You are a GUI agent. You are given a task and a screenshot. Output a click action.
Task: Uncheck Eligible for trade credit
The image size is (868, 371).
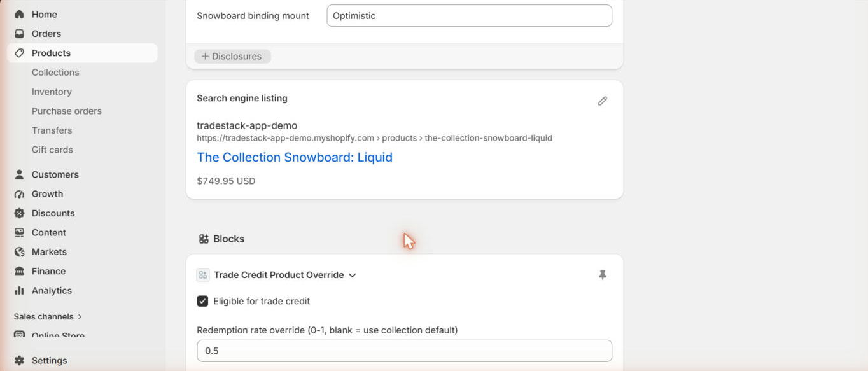(202, 301)
